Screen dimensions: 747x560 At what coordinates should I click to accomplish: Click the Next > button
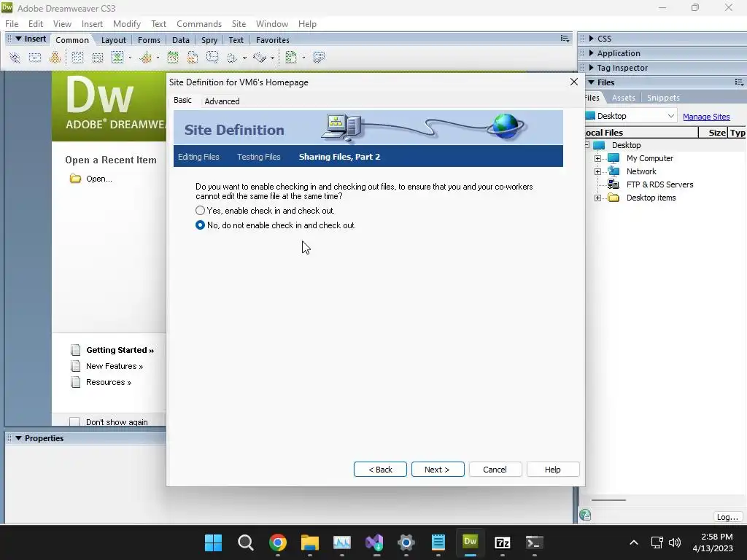click(x=438, y=469)
